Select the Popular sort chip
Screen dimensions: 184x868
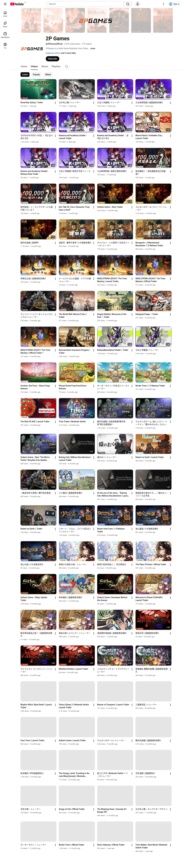(x=36, y=75)
